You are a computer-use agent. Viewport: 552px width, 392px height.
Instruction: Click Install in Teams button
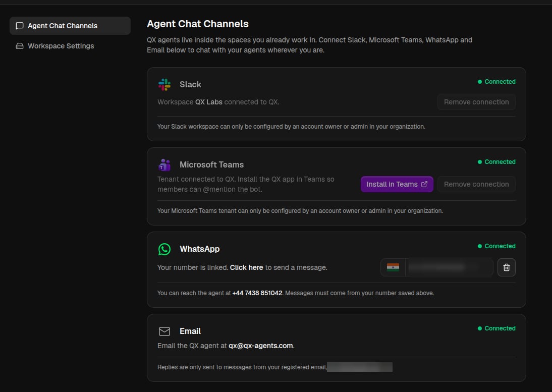click(x=397, y=184)
